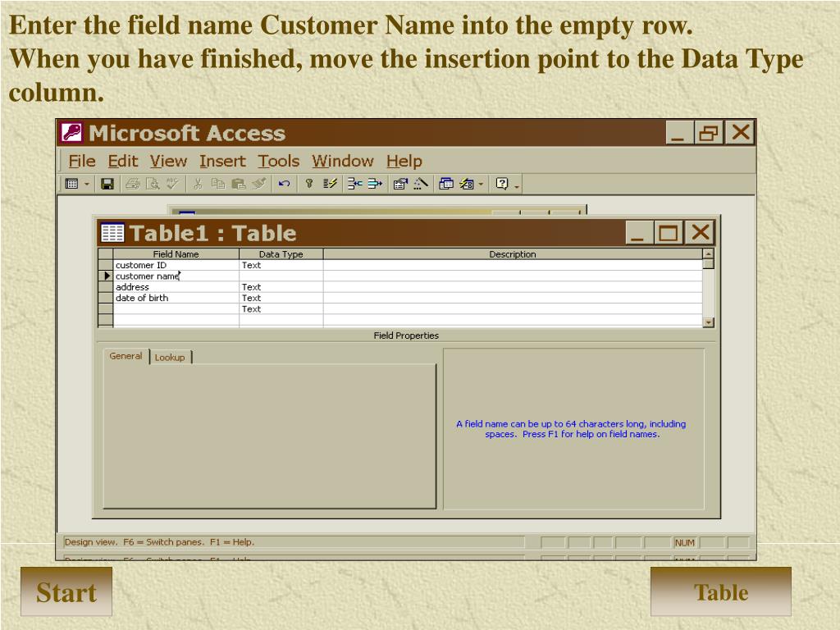Open the File menu
The height and width of the screenshot is (630, 840).
point(82,161)
